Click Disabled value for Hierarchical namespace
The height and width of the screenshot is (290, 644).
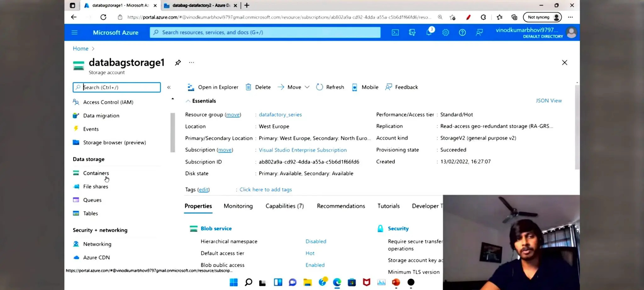[316, 242]
